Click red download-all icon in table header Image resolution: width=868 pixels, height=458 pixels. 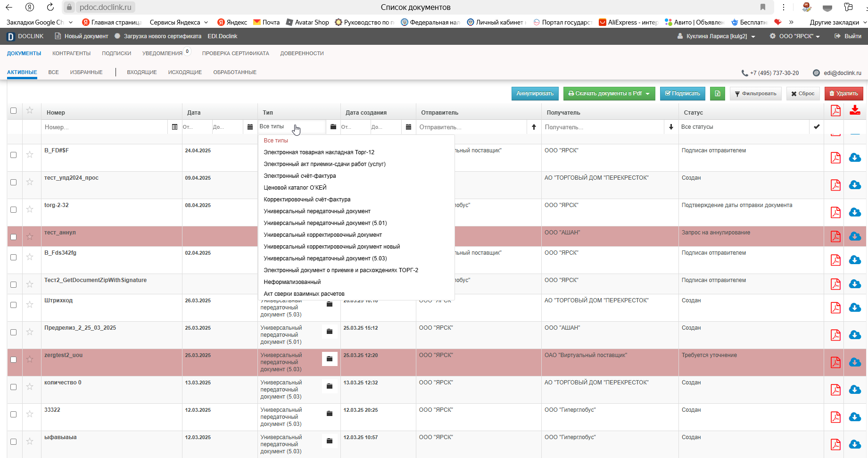(x=855, y=110)
